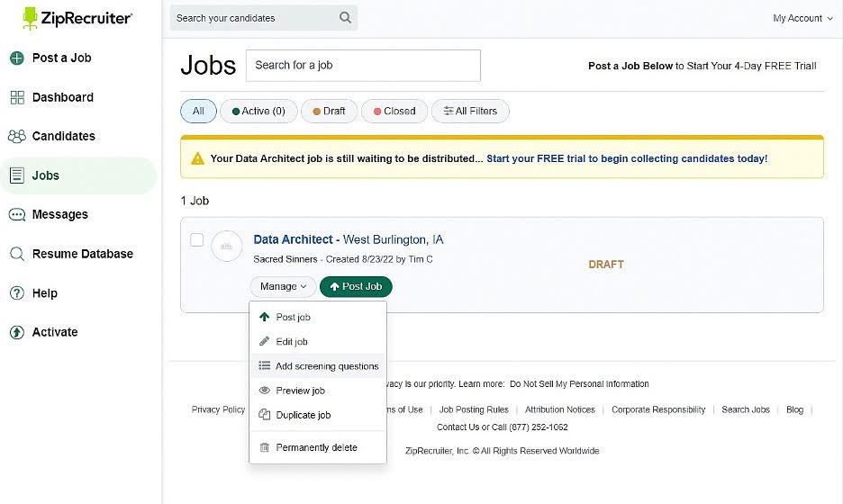Go to Candidates in the sidebar

click(63, 136)
